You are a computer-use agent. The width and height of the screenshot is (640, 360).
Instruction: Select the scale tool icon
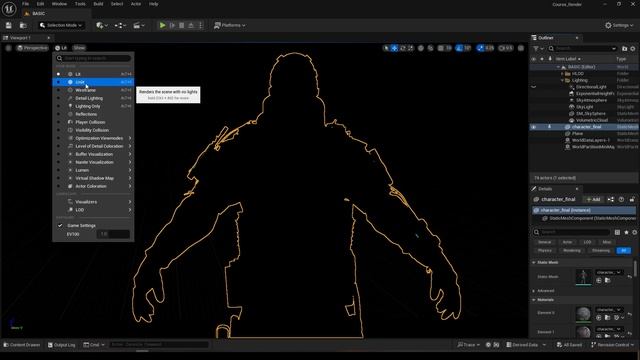410,48
